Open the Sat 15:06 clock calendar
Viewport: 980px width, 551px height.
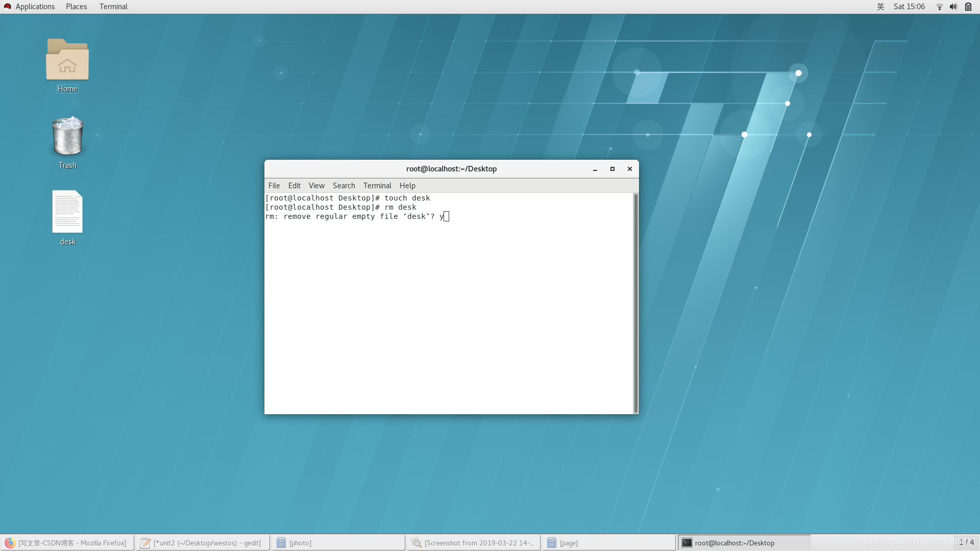(x=909, y=7)
